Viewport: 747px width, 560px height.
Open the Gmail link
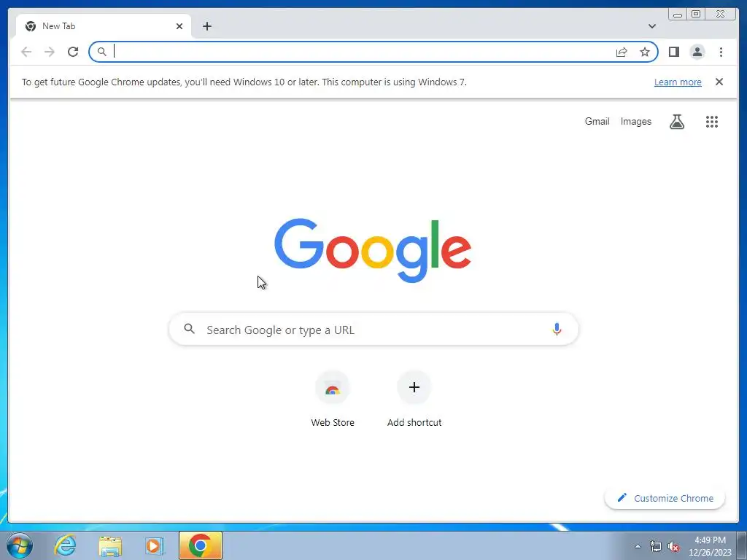tap(597, 122)
